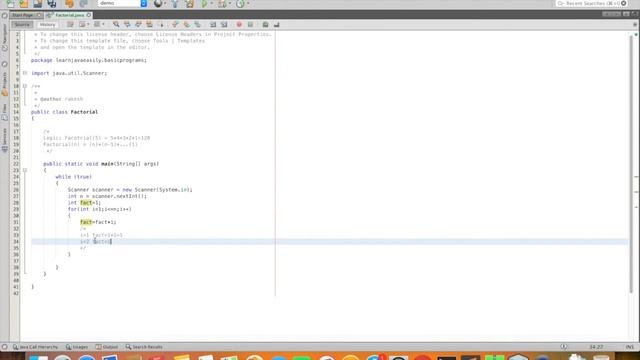Toggle Highlight Search in editor toolbar
Viewport: 640px width, 360px height.
(149, 24)
